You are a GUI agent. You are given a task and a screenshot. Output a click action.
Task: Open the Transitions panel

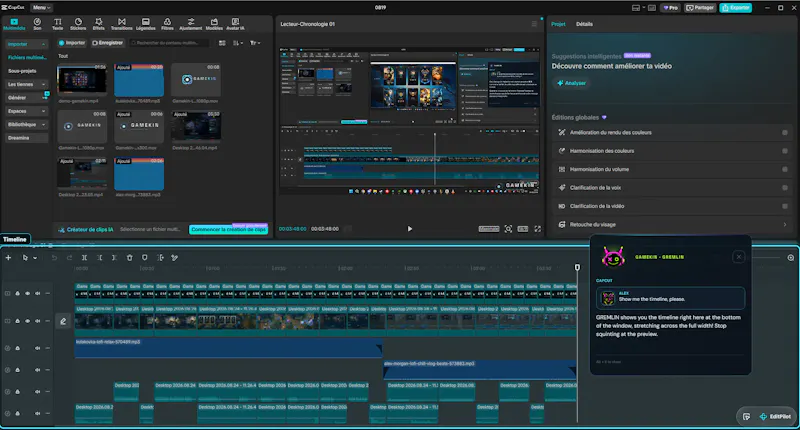point(121,23)
